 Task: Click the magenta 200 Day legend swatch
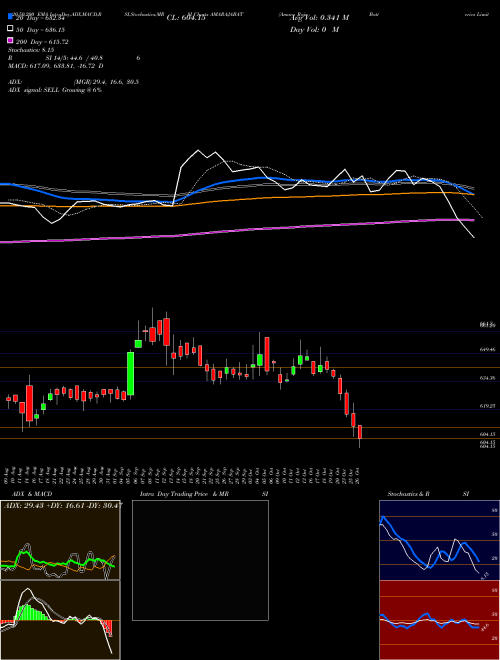(10, 41)
